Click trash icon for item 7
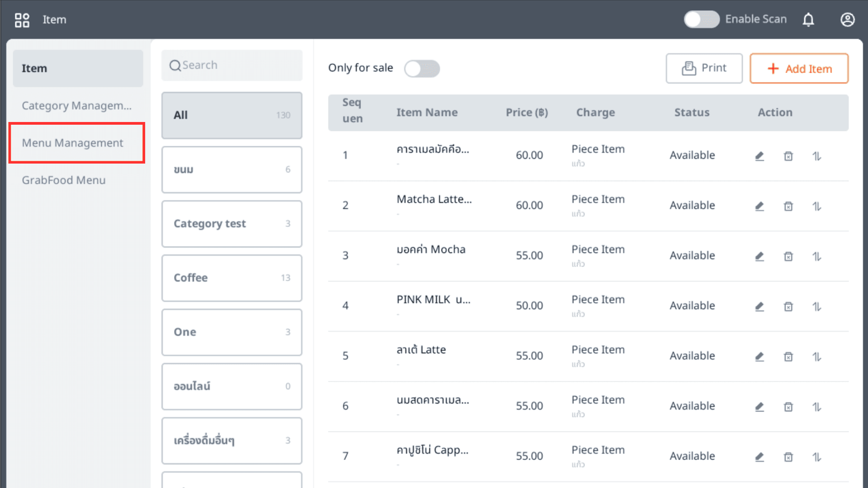 pos(788,457)
